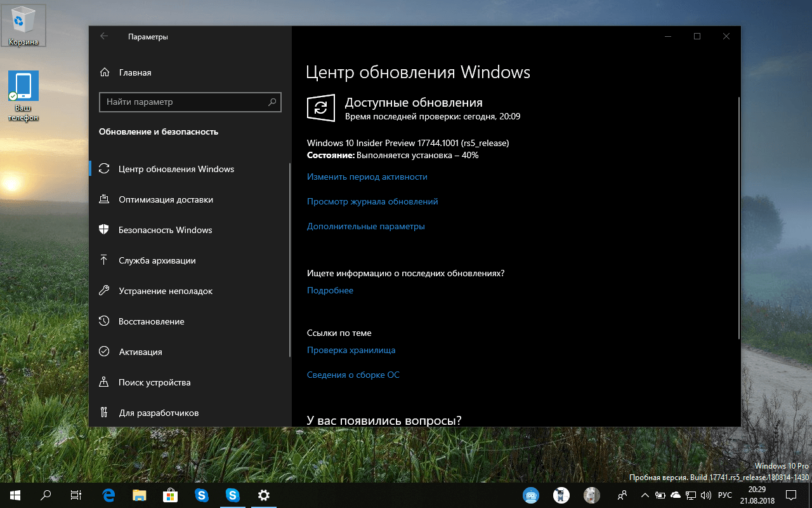Open Для разработчиков section icon
Image resolution: width=812 pixels, height=508 pixels.
pos(103,413)
